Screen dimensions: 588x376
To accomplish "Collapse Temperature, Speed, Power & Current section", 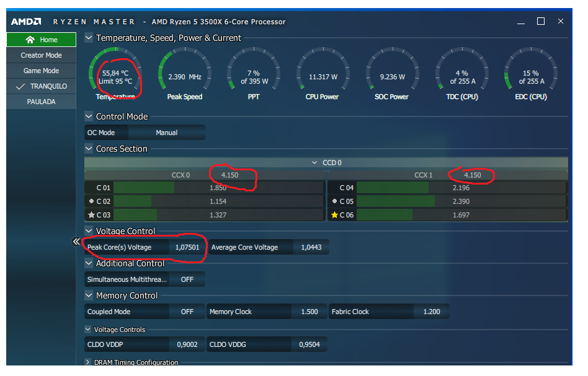I will [x=89, y=38].
